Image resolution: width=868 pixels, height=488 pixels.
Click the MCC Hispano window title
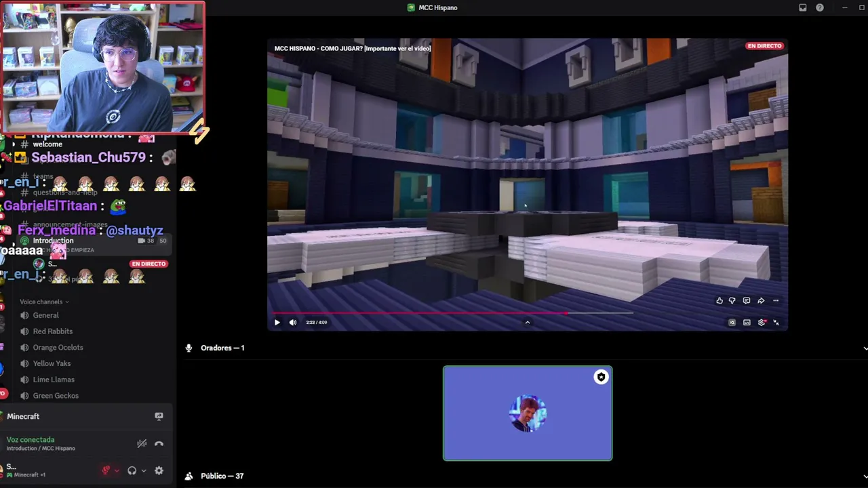point(438,7)
